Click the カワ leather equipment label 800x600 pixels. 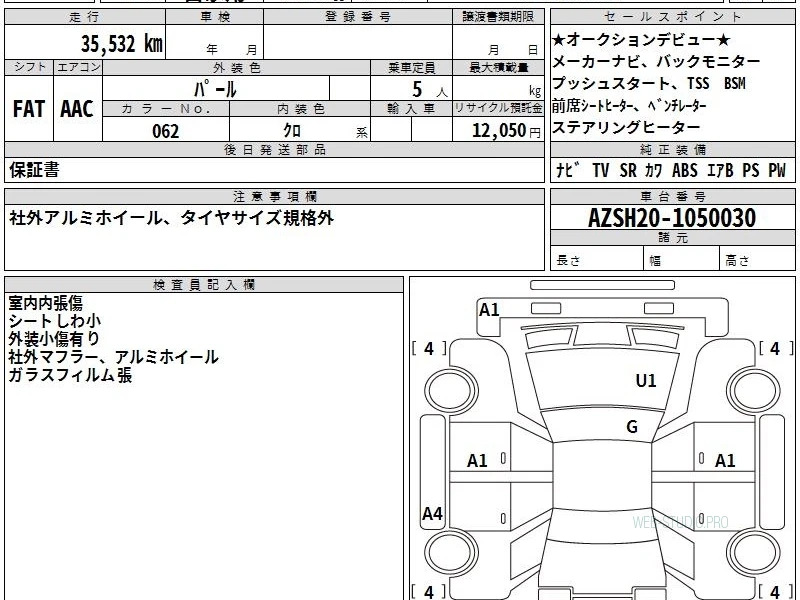[654, 170]
